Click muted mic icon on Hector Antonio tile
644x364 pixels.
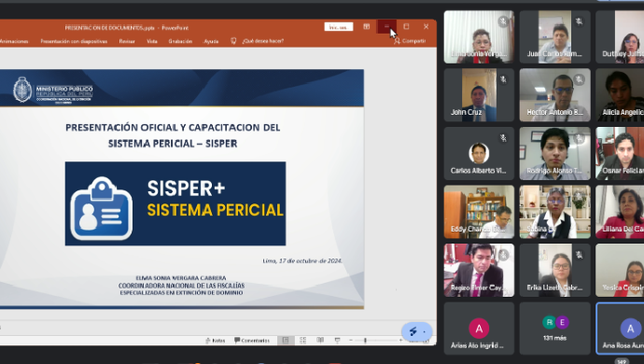coord(579,79)
